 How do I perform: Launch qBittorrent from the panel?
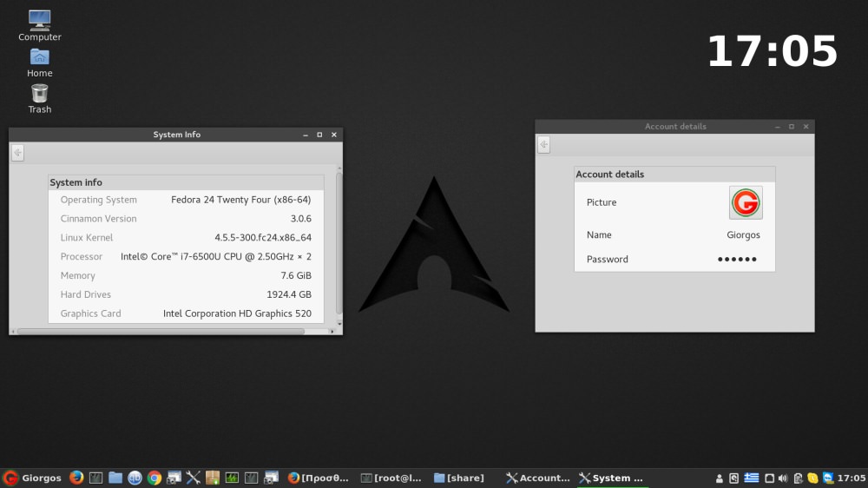click(x=135, y=478)
